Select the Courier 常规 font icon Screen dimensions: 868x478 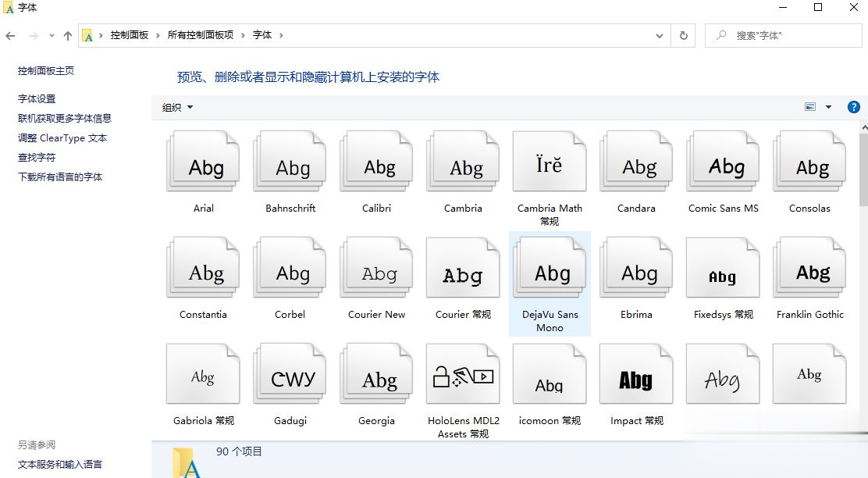(464, 268)
